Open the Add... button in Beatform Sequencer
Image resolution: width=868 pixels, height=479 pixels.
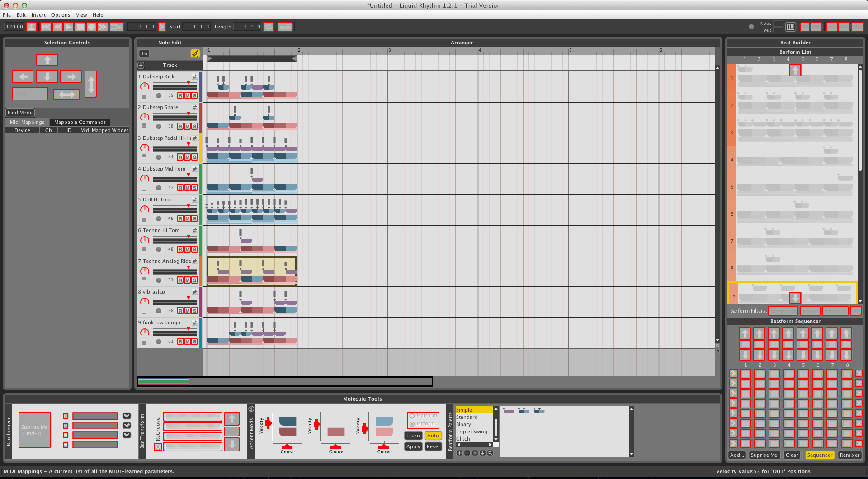737,455
